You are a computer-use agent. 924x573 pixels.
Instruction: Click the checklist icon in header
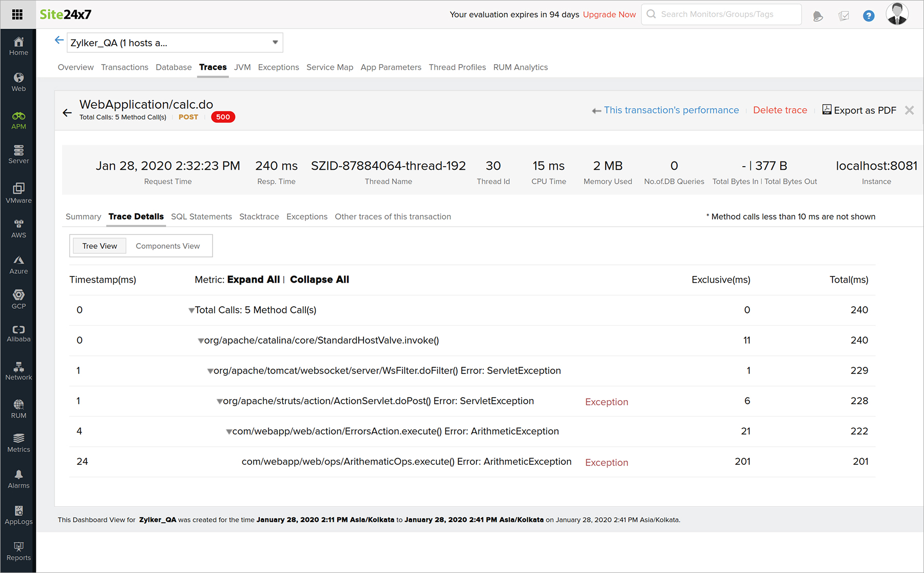[x=843, y=16]
